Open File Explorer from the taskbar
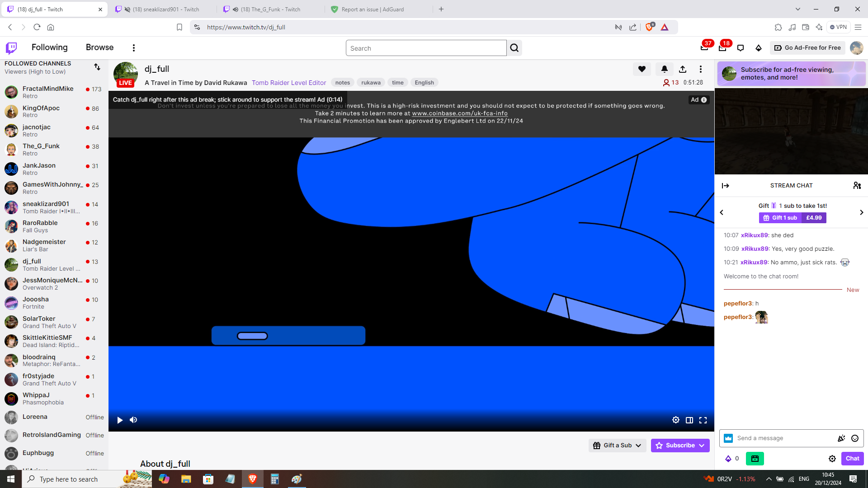The width and height of the screenshot is (868, 488). (x=186, y=479)
